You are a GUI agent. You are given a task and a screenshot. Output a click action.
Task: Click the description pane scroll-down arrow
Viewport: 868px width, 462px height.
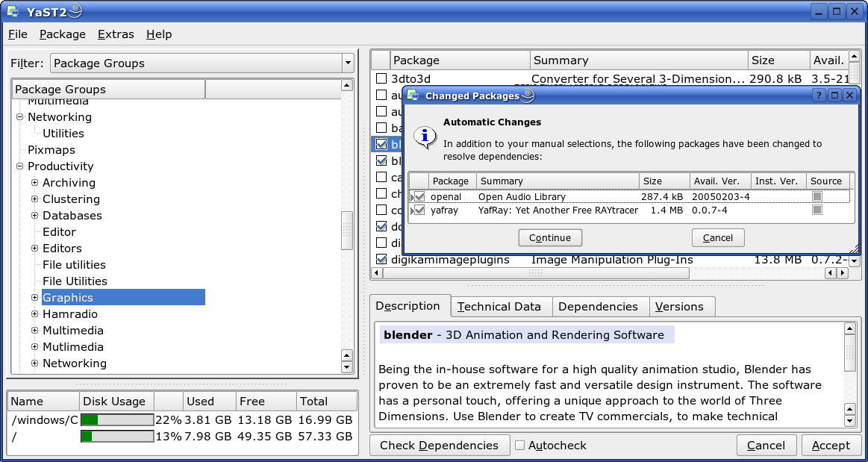(x=850, y=422)
